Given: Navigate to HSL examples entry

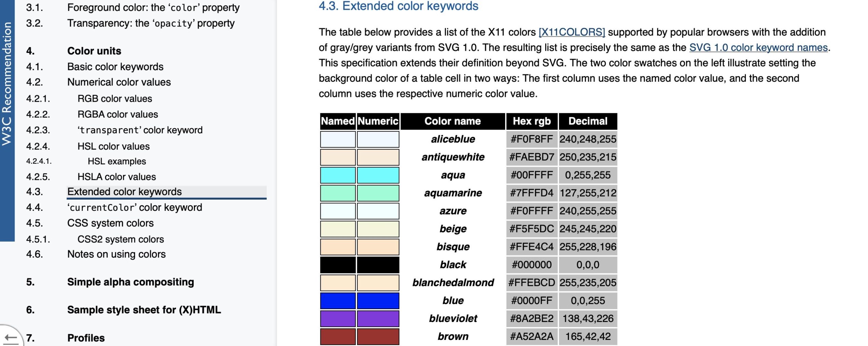Looking at the screenshot, I should pyautogui.click(x=117, y=161).
